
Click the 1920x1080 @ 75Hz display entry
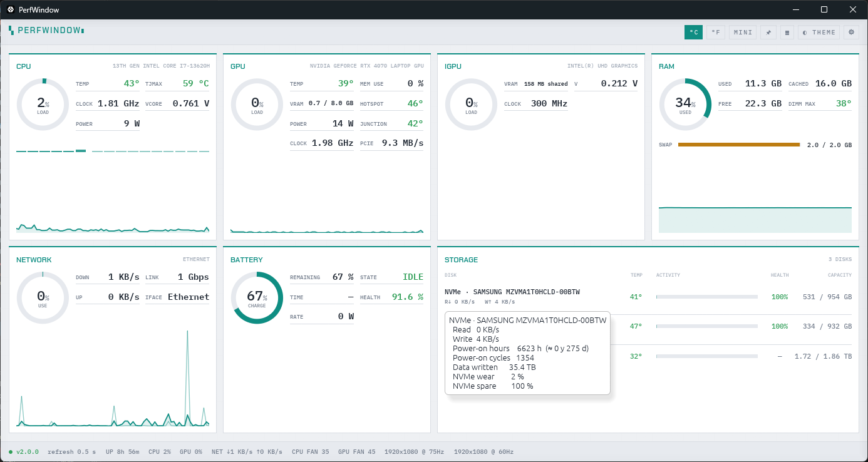point(415,451)
